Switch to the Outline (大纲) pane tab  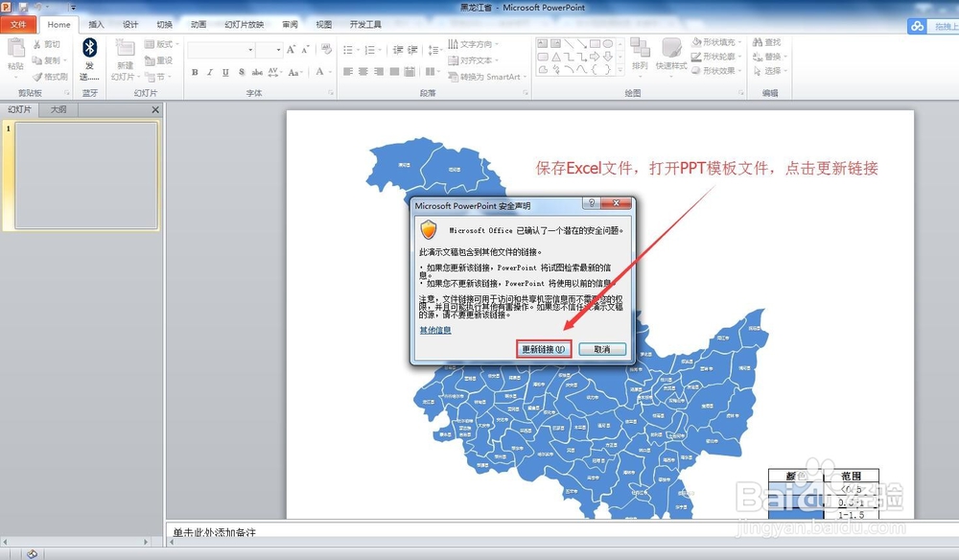pos(58,109)
